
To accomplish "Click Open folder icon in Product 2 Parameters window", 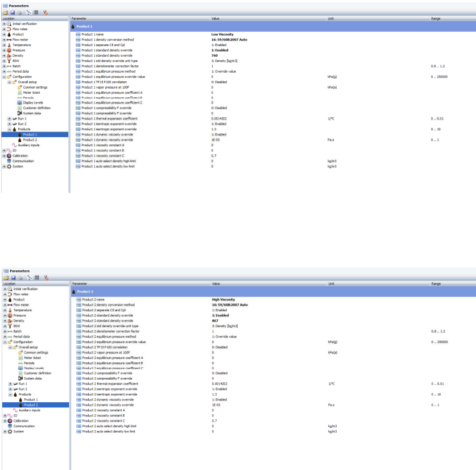I will 6,278.
